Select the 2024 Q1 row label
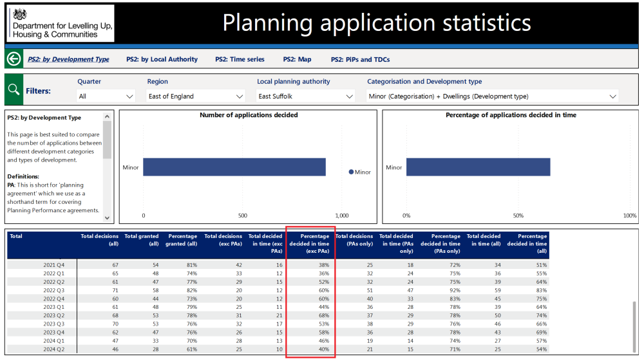644x359 pixels. 54,340
